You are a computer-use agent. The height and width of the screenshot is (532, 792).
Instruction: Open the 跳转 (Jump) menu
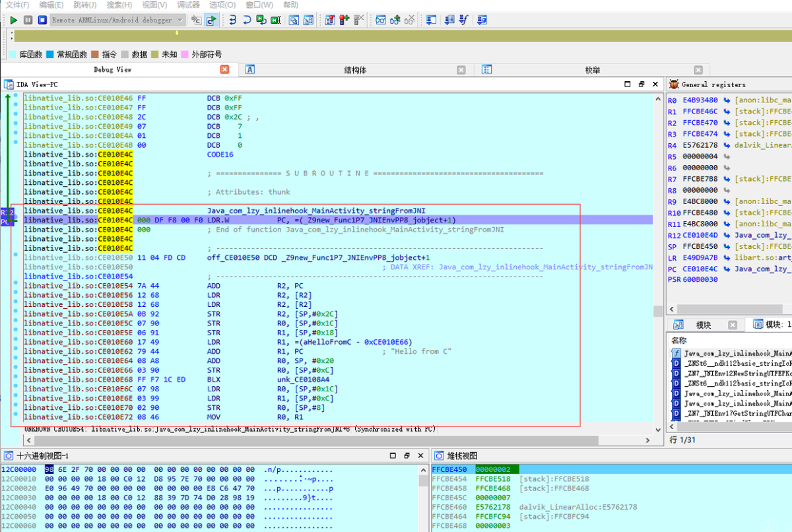coord(84,5)
